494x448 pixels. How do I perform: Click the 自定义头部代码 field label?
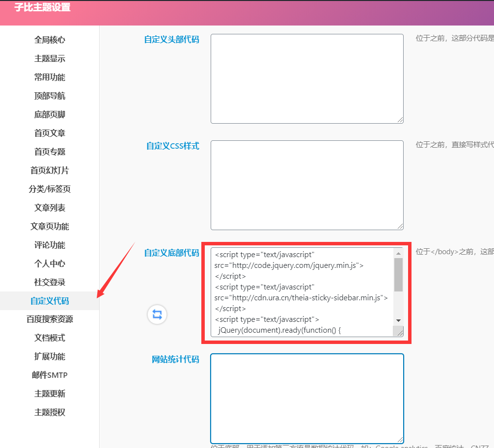pos(172,39)
